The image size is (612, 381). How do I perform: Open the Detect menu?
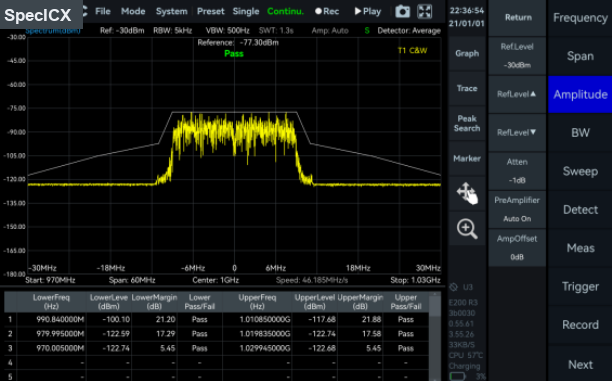(x=580, y=210)
